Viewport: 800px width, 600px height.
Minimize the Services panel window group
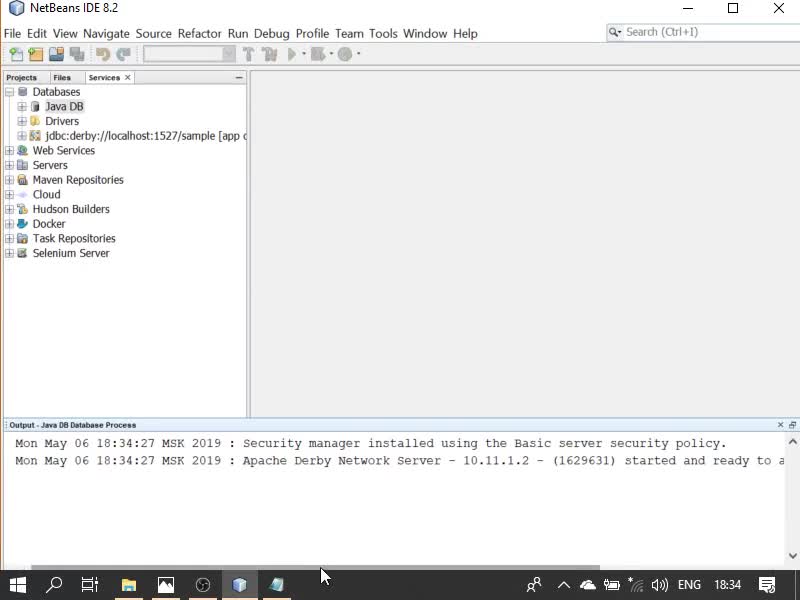(x=239, y=78)
